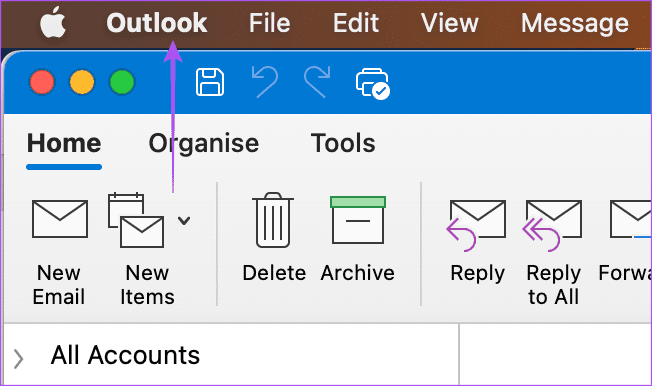This screenshot has height=386, width=652.
Task: Open the File menu
Action: (269, 22)
